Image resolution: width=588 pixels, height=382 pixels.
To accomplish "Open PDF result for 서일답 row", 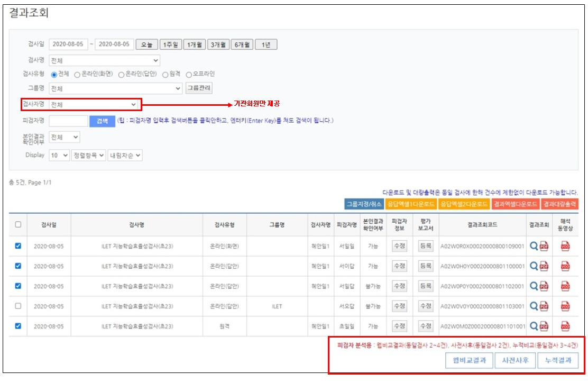I will coord(544,286).
